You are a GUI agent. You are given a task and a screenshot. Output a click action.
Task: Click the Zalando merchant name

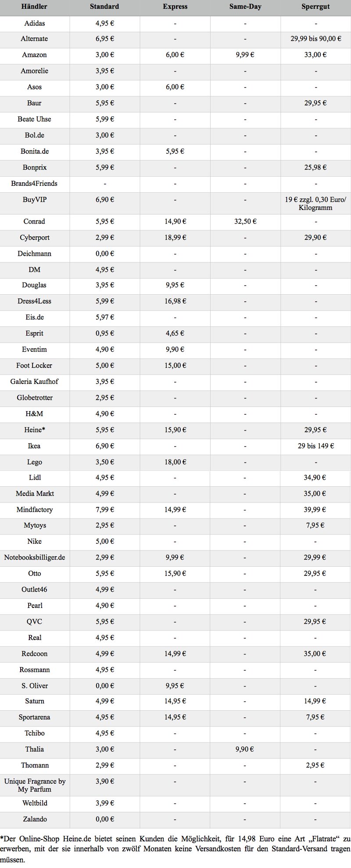[34, 819]
